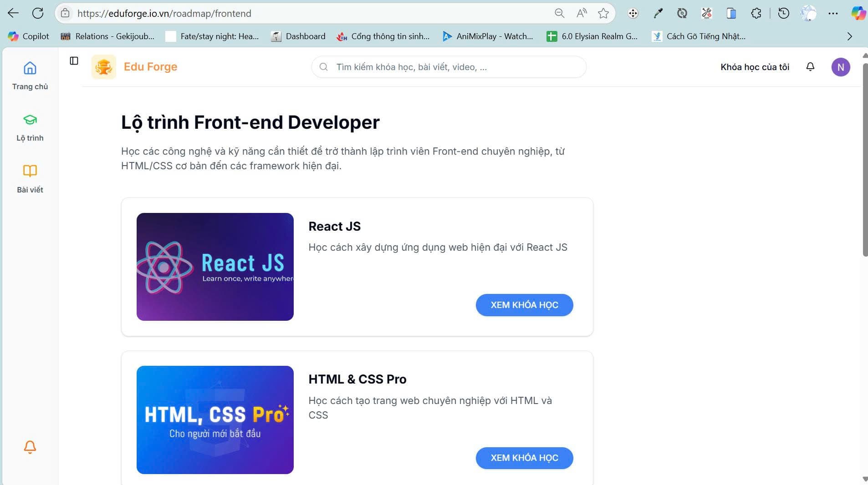
Task: Reload the page with the refresh icon
Action: (38, 13)
